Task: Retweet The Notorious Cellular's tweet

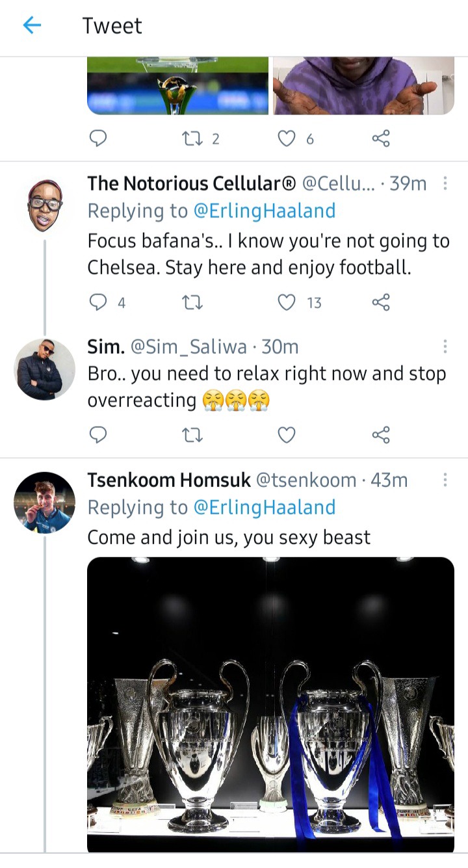Action: coord(192,302)
